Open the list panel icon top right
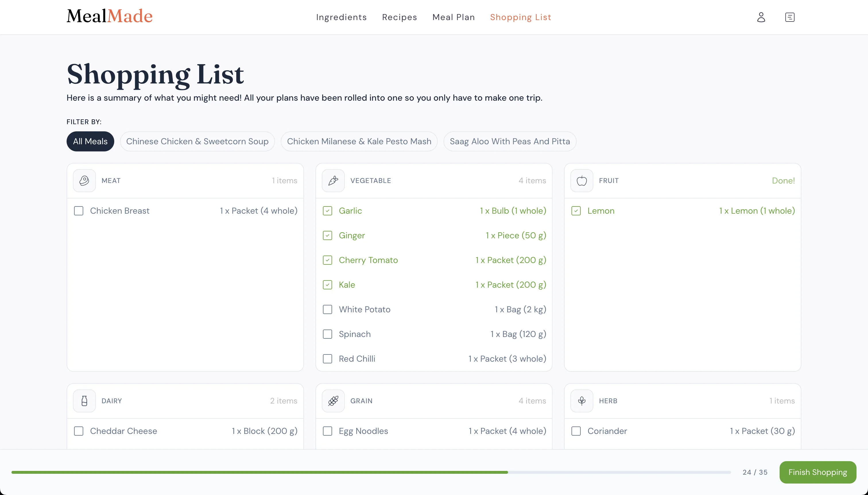This screenshot has width=868, height=495. [790, 17]
